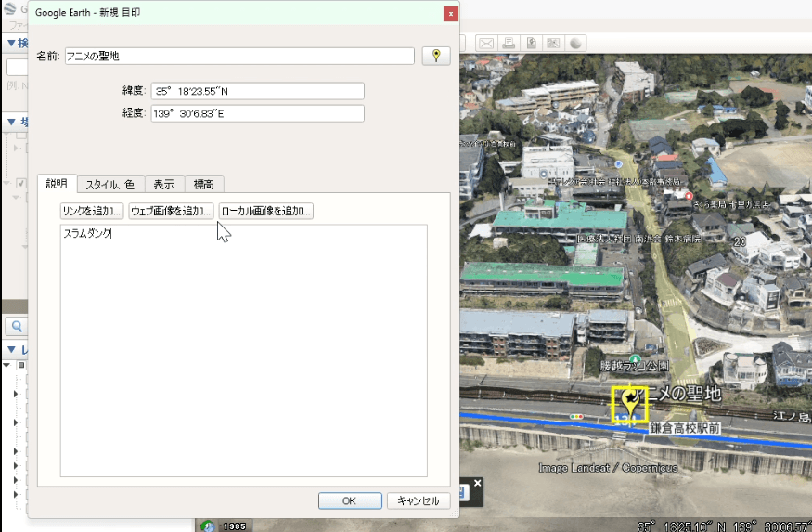Image resolution: width=812 pixels, height=532 pixels.
Task: Click the historical imagery clock icon
Action: [206, 526]
